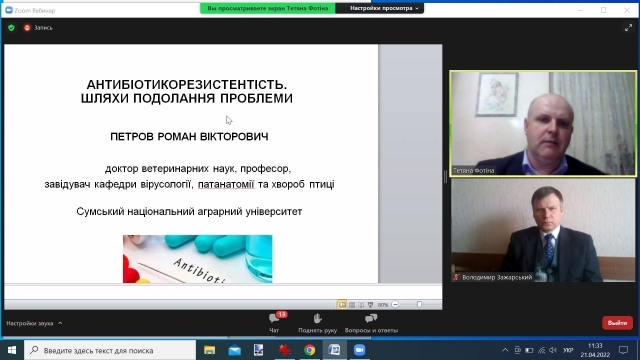Click battery icon in system tray

[x=529, y=350]
